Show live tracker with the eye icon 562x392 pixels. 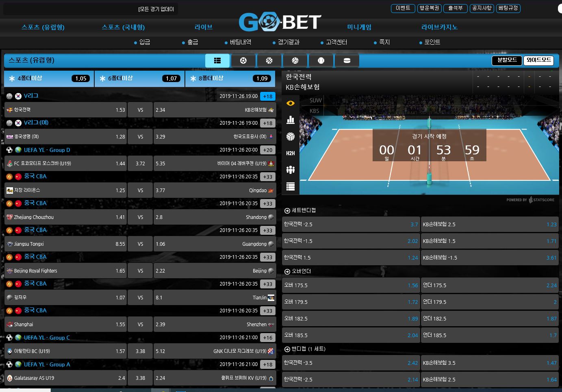tap(291, 103)
